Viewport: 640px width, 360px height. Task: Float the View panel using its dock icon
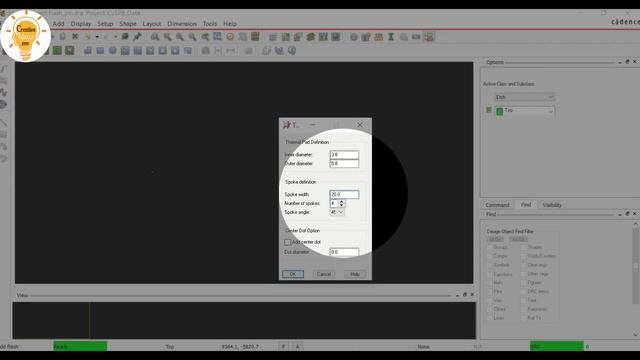[464, 295]
